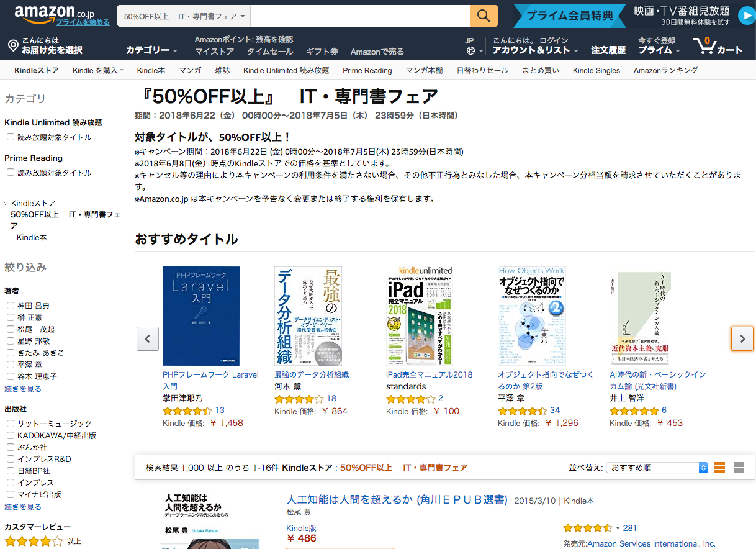Viewport: 756px width, 549px height.
Task: Click プライム会員特典 banner
Action: (569, 16)
